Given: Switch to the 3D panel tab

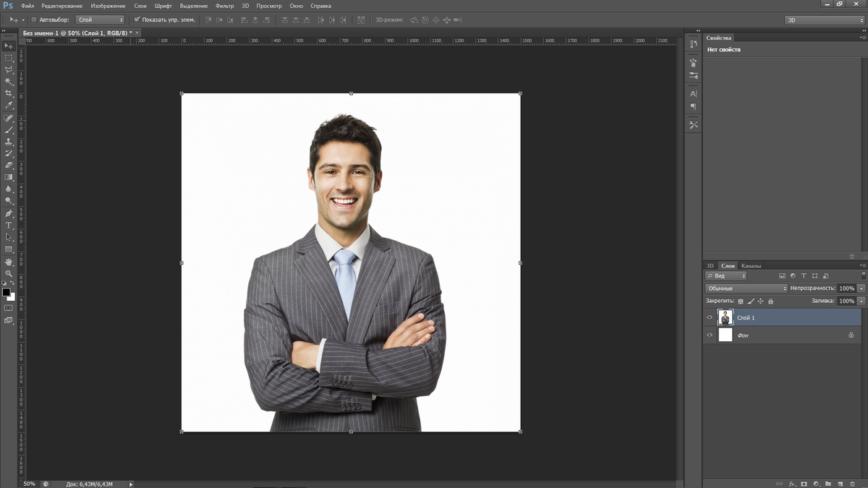Looking at the screenshot, I should pyautogui.click(x=710, y=266).
